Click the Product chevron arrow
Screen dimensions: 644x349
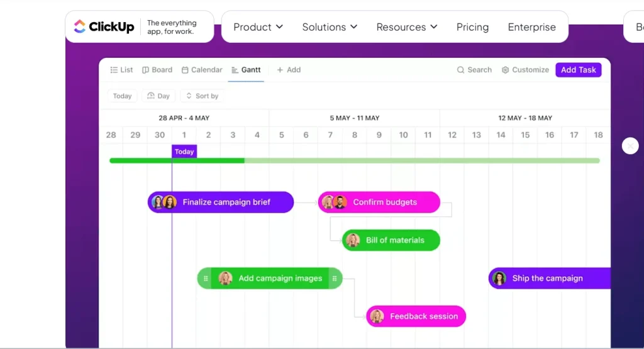pyautogui.click(x=279, y=27)
